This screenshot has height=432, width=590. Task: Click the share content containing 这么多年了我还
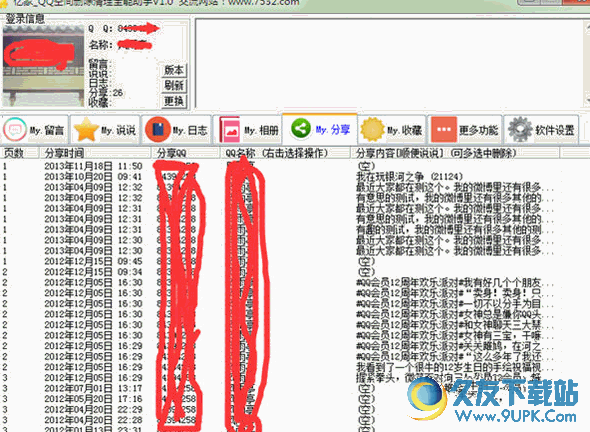tap(455, 356)
